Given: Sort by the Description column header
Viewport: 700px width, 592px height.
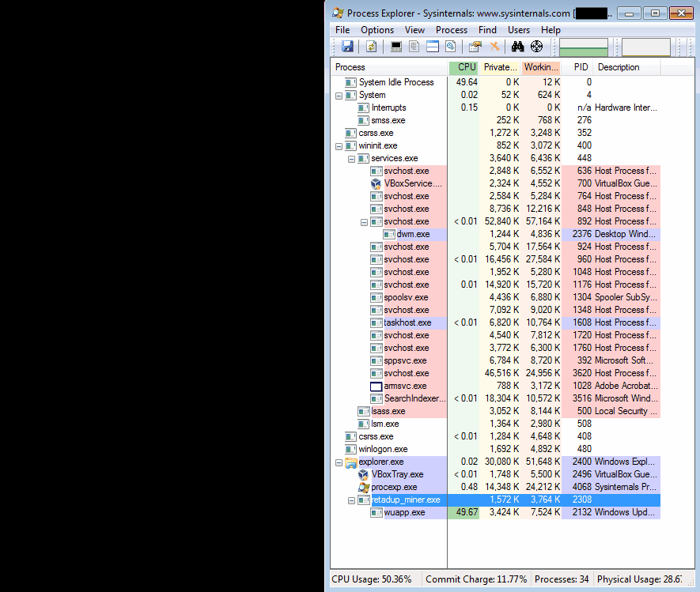Looking at the screenshot, I should 626,67.
